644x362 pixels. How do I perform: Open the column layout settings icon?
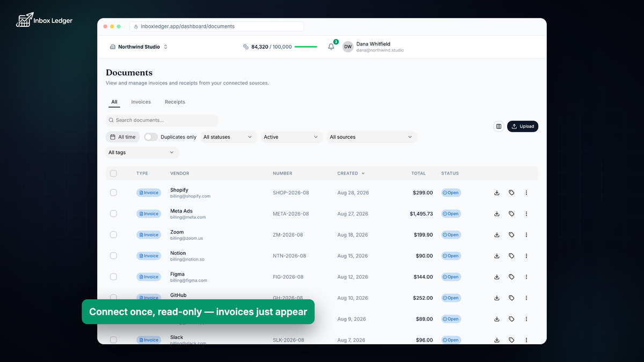(x=499, y=127)
